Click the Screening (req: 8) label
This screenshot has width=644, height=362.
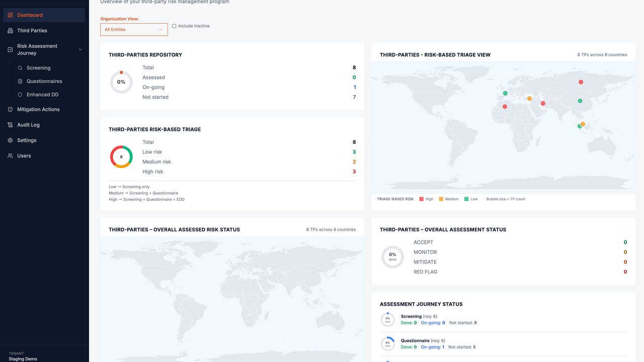coord(419,316)
